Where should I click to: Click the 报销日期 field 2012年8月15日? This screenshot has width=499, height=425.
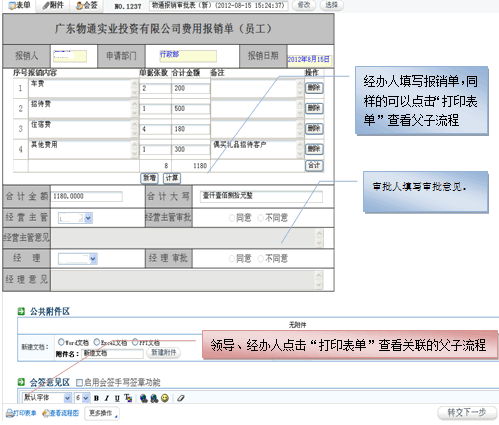(x=310, y=60)
